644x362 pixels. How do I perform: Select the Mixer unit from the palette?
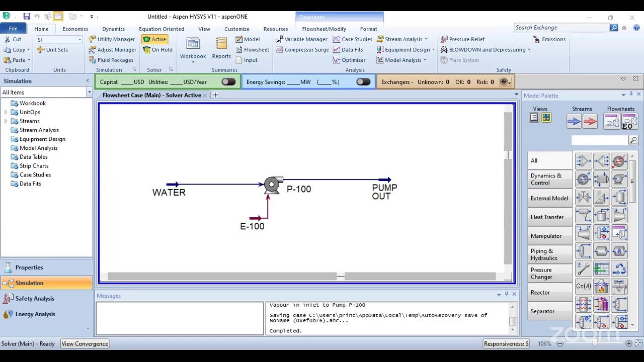pyautogui.click(x=584, y=161)
